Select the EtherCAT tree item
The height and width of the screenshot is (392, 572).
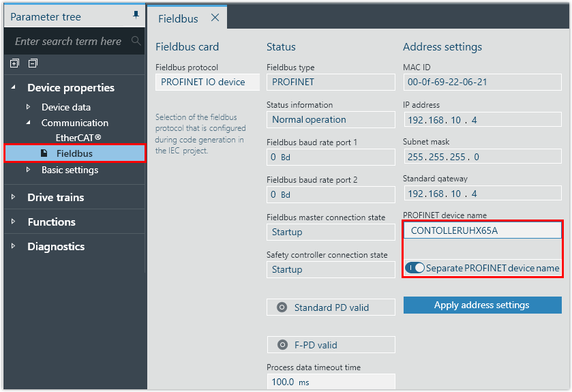coord(78,138)
